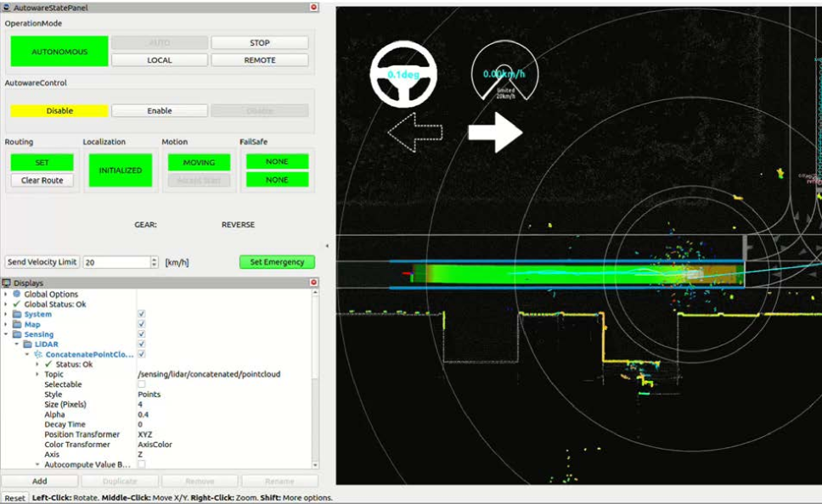Toggle the System display checkbox
The width and height of the screenshot is (822, 504).
[x=141, y=314]
